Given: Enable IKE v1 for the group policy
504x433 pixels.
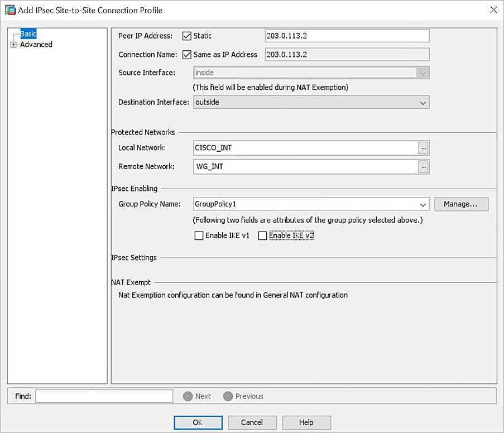Looking at the screenshot, I should 199,235.
